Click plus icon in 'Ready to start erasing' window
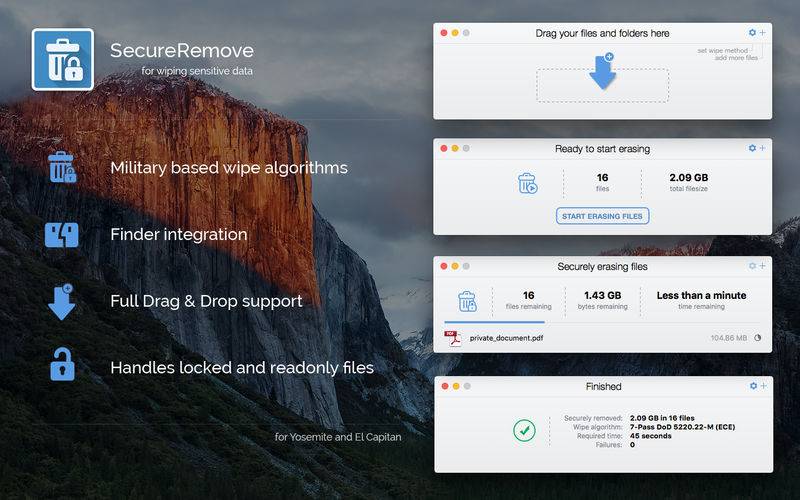The image size is (800, 500). click(x=762, y=148)
